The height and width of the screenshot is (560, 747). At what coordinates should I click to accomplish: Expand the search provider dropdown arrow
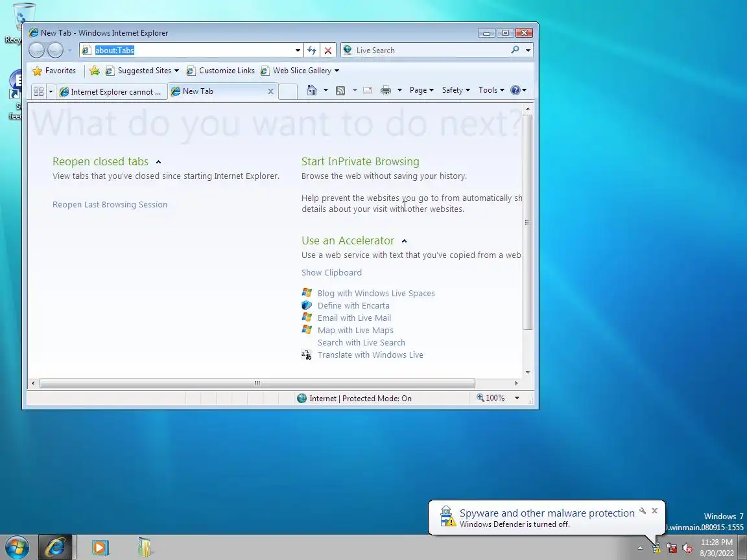click(x=528, y=50)
